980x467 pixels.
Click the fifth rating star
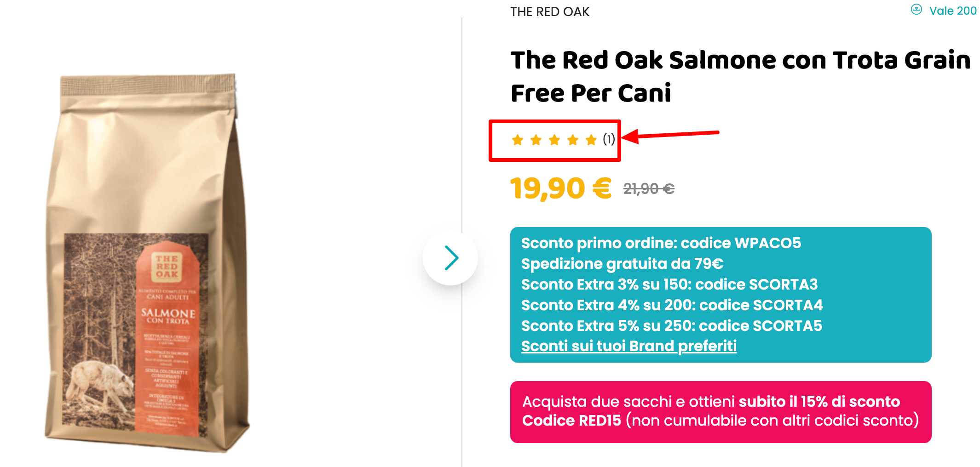(591, 140)
